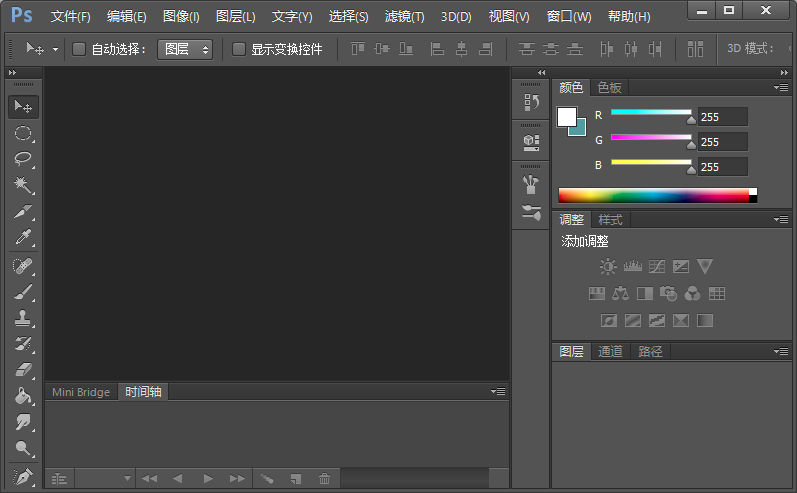Go to the timeline's previous frame
Viewport: 797px width, 493px height.
[x=177, y=479]
